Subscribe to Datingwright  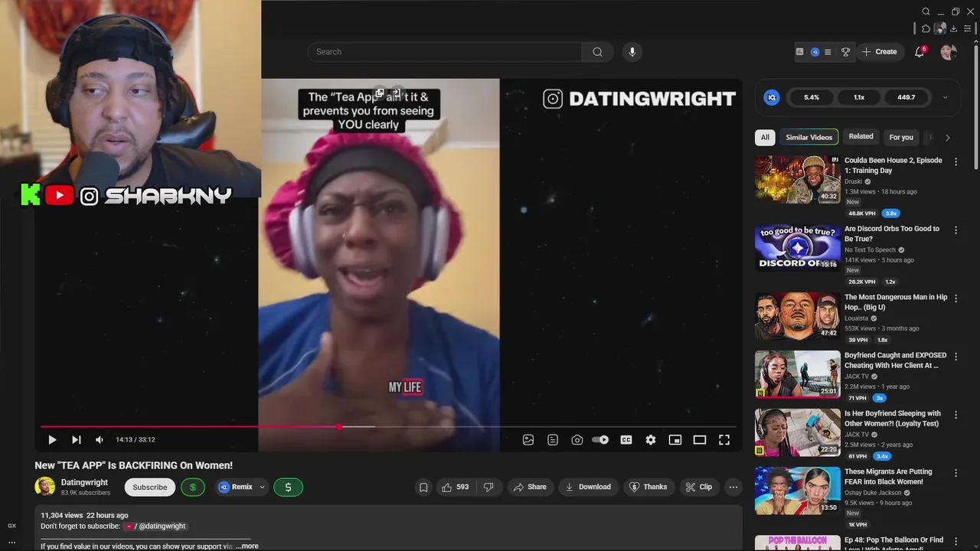[150, 487]
